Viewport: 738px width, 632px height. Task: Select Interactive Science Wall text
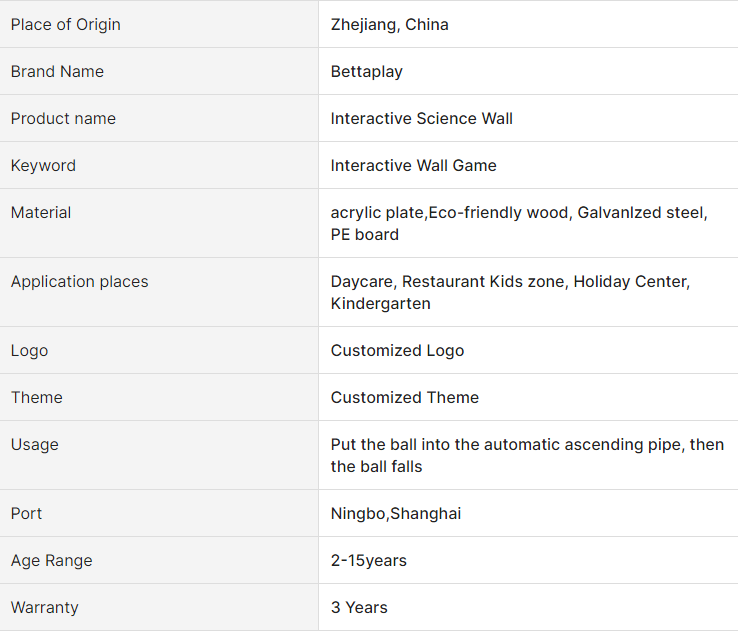[x=421, y=119]
